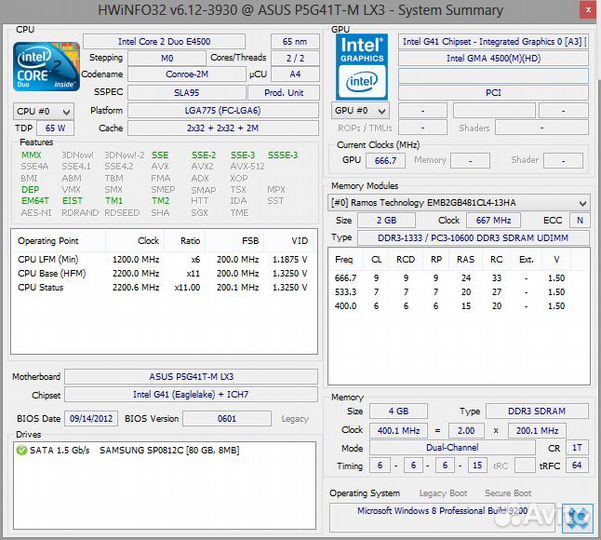Click the 2x32 + 2x32 + 2M cache field
This screenshot has height=540, width=601.
(223, 128)
